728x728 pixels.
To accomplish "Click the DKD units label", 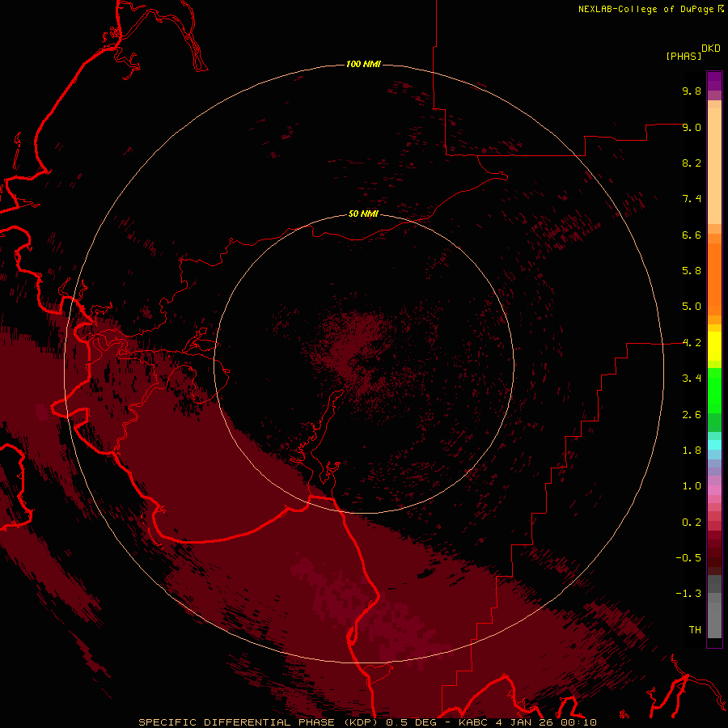I will click(x=711, y=49).
